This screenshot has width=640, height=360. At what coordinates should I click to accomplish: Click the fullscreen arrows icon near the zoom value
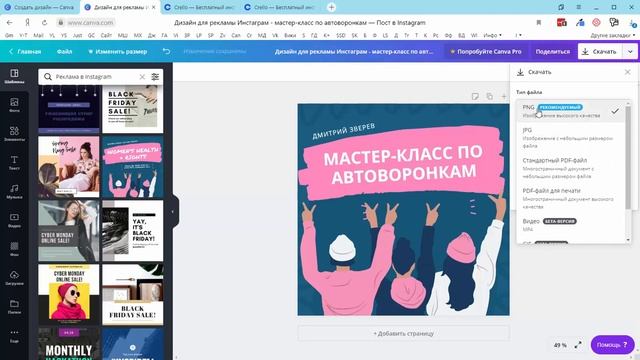click(x=578, y=345)
